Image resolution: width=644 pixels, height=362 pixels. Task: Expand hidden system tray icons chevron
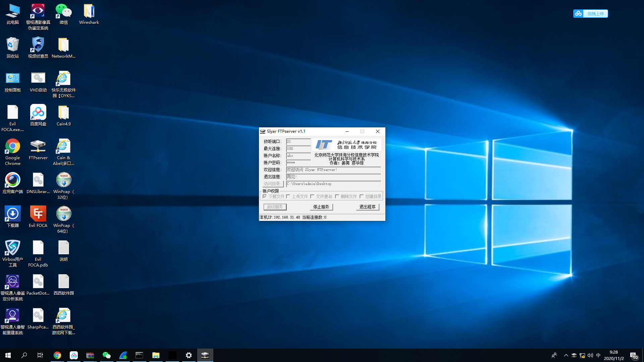[566, 355]
